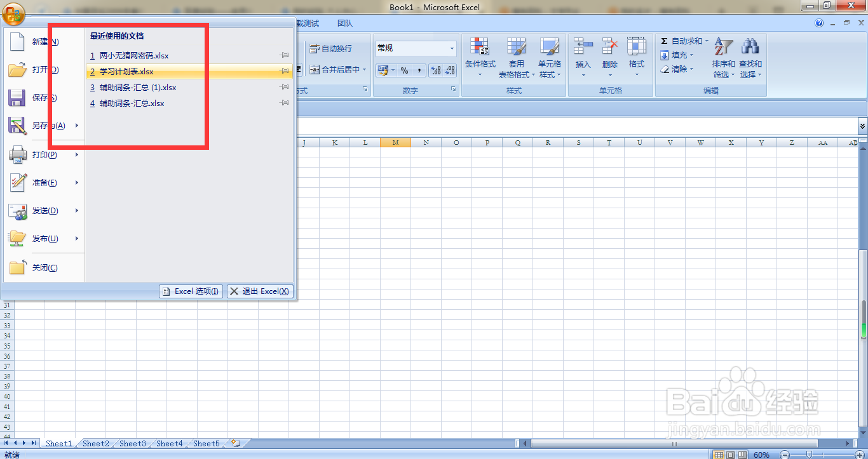Open 套用表格格式 gallery

[x=516, y=58]
